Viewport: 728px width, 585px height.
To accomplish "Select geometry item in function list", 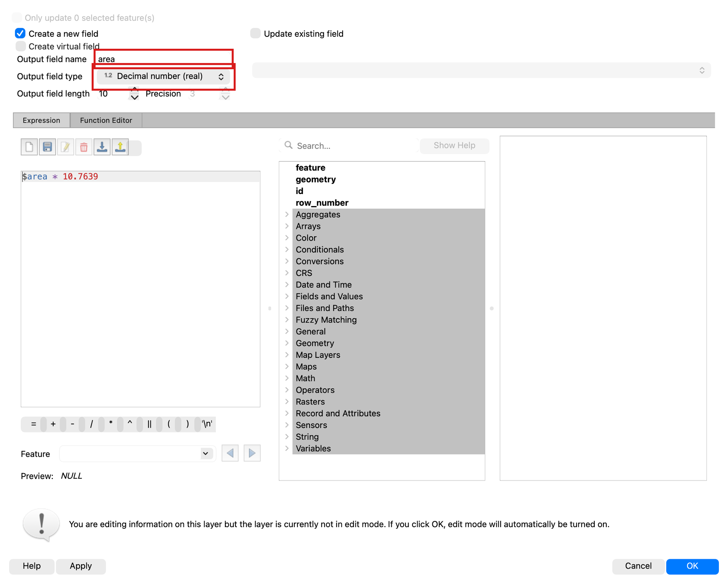I will tap(316, 179).
